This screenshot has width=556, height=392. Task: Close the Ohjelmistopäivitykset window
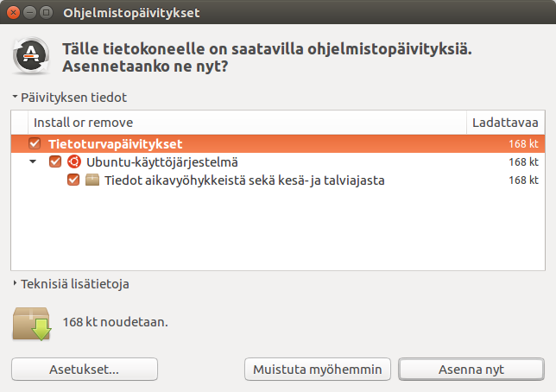tap(12, 13)
